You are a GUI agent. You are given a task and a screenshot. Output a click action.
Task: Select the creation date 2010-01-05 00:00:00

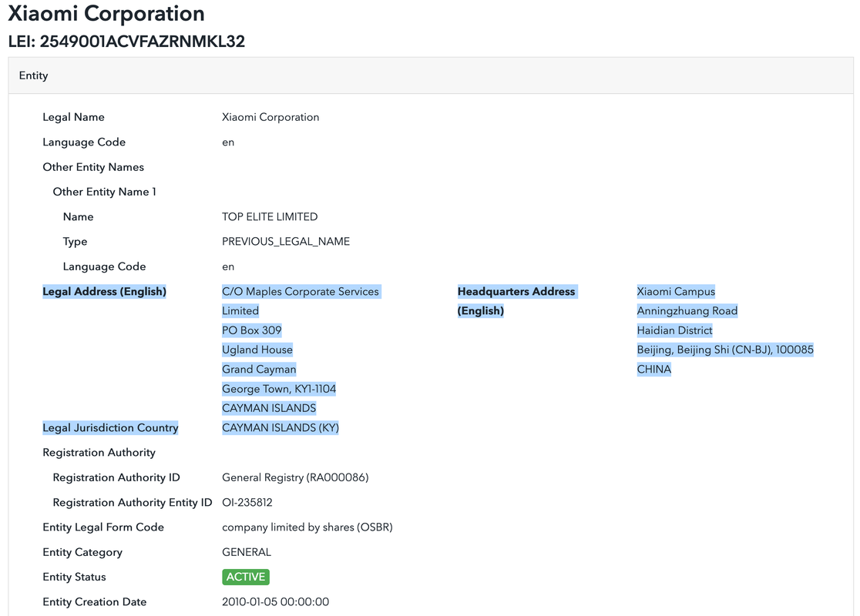[x=275, y=602]
